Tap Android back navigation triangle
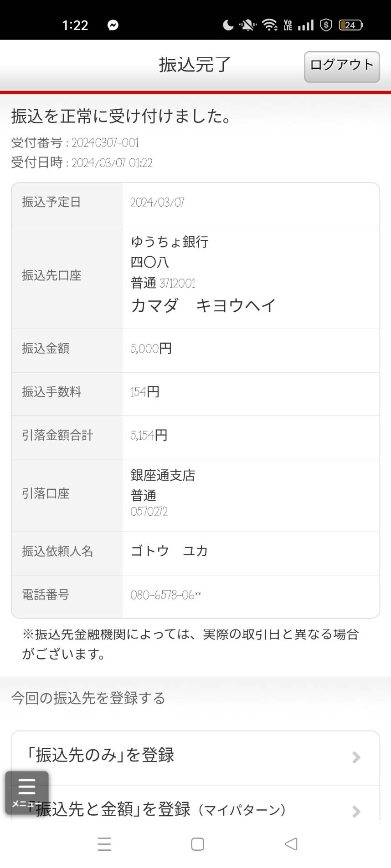The width and height of the screenshot is (391, 868). click(291, 844)
